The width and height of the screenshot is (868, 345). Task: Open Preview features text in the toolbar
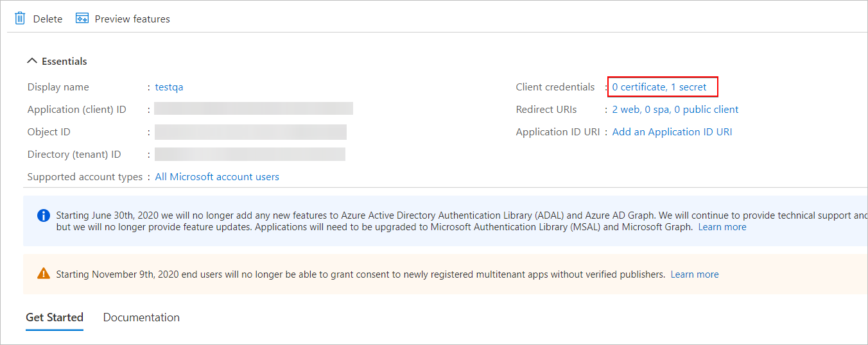pyautogui.click(x=132, y=19)
